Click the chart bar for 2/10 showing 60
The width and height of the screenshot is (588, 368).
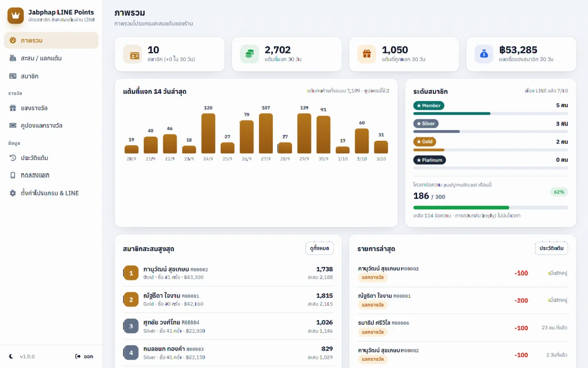[x=362, y=141]
